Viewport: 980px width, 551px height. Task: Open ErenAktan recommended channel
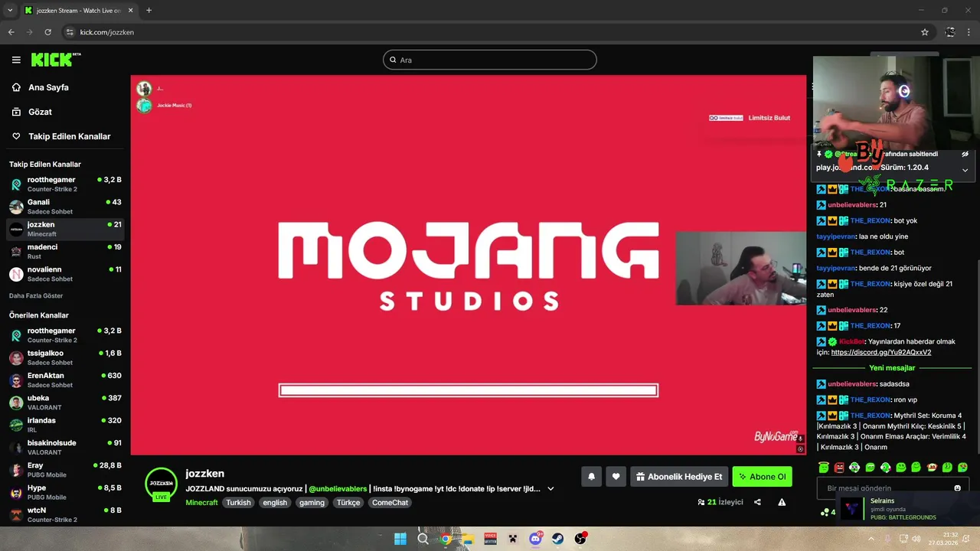click(65, 380)
